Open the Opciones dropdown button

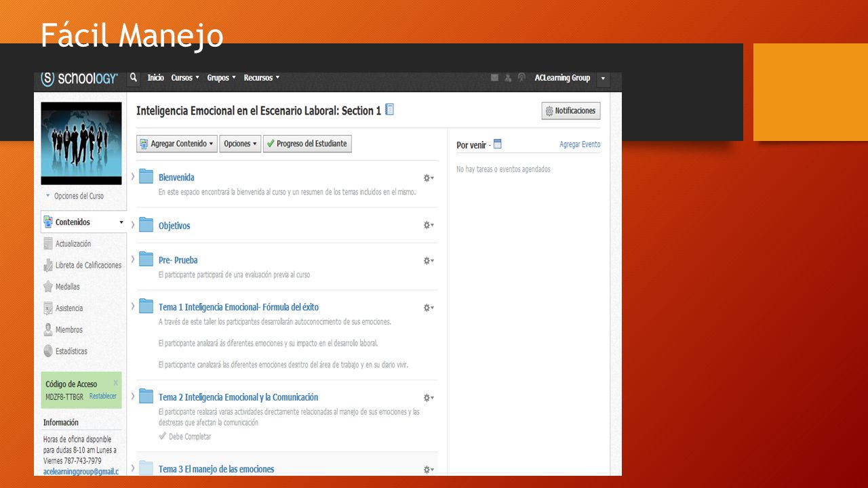[x=240, y=144]
